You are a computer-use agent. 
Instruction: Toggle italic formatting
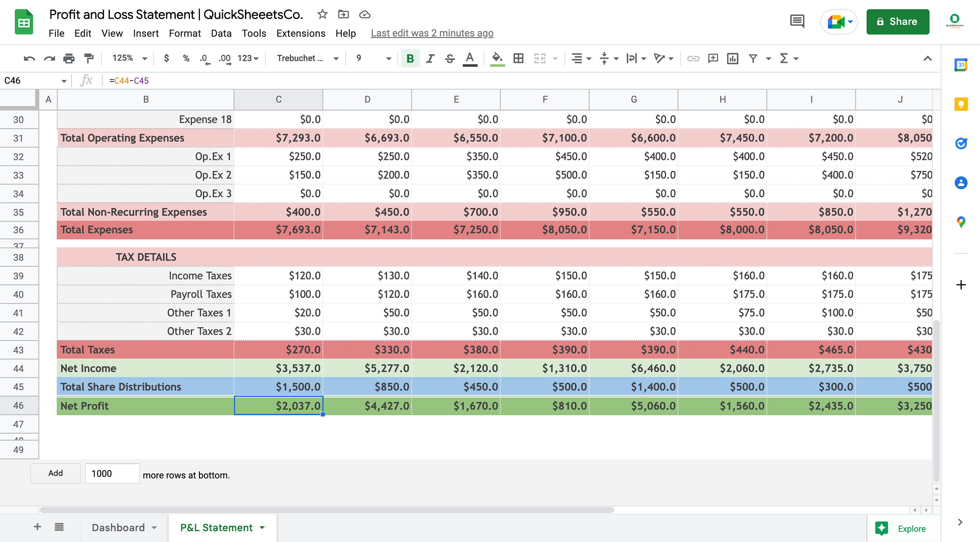[430, 58]
